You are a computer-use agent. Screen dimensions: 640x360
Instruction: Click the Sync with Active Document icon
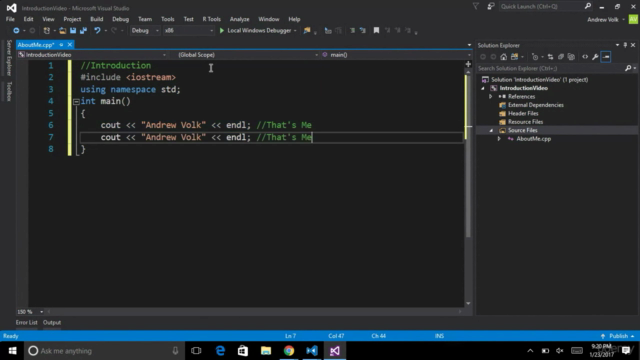(550, 57)
